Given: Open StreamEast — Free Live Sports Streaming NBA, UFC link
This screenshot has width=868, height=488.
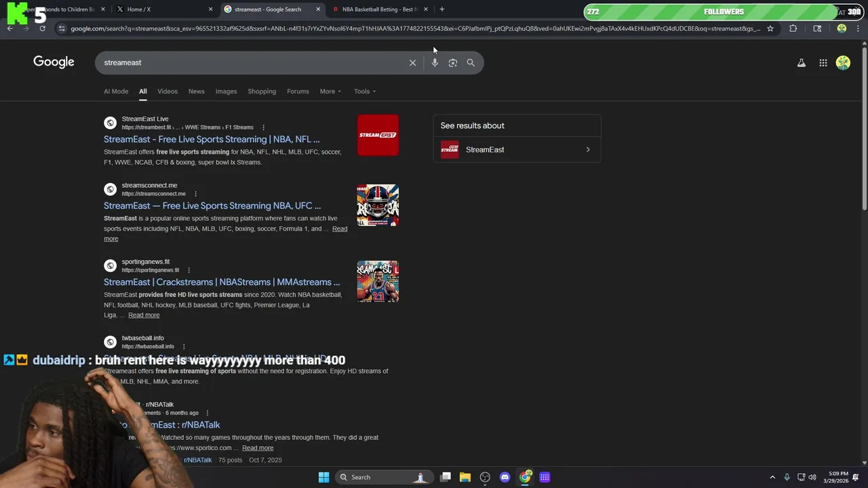Looking at the screenshot, I should [x=212, y=205].
